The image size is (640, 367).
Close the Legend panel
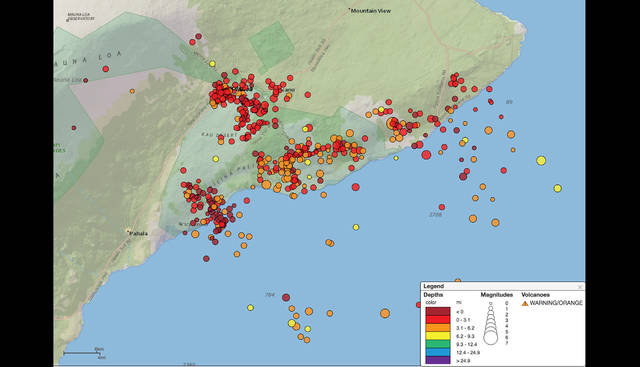(580, 287)
